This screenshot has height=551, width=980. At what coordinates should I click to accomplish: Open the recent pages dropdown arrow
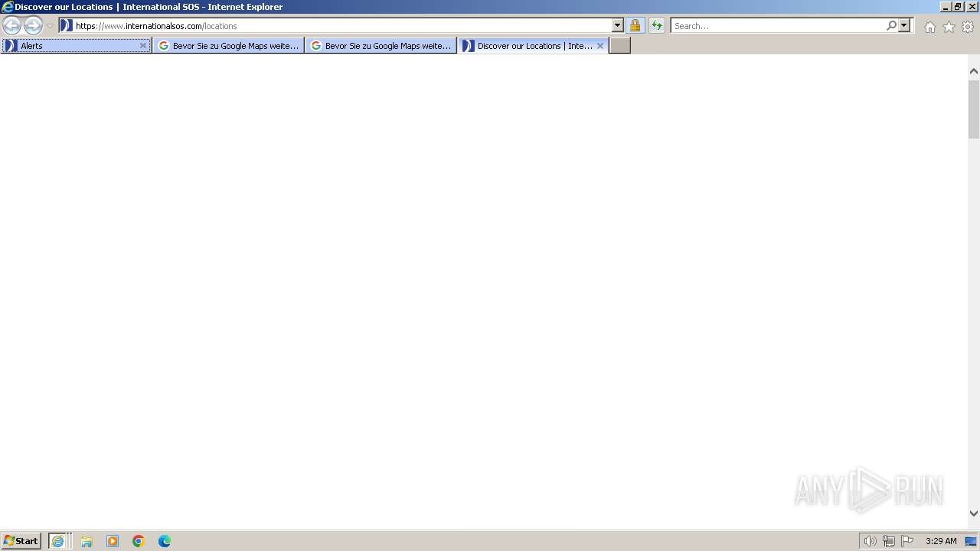click(50, 26)
